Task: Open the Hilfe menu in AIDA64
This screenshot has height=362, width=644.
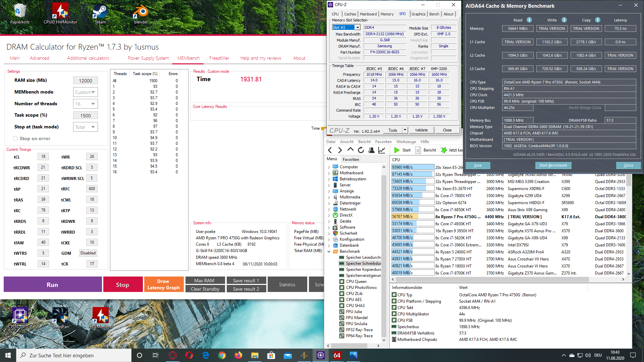Action: [425, 142]
